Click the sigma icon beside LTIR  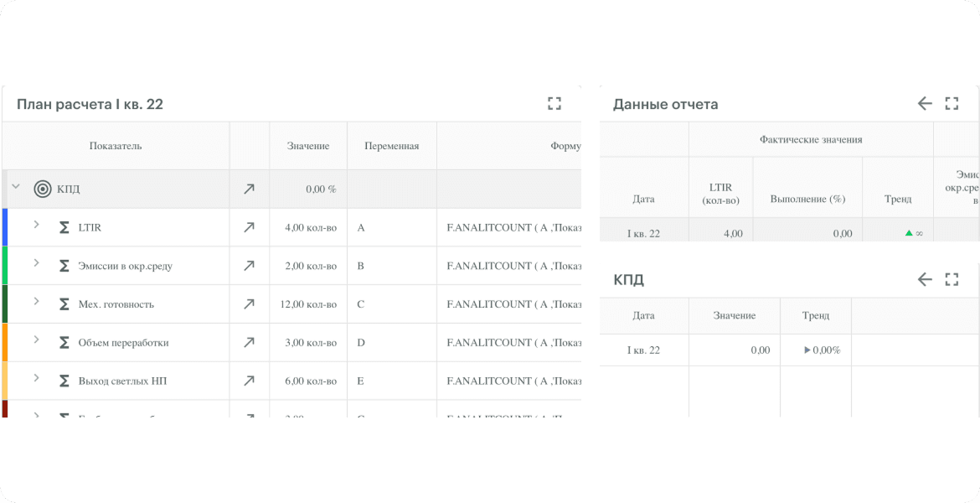[x=64, y=228]
